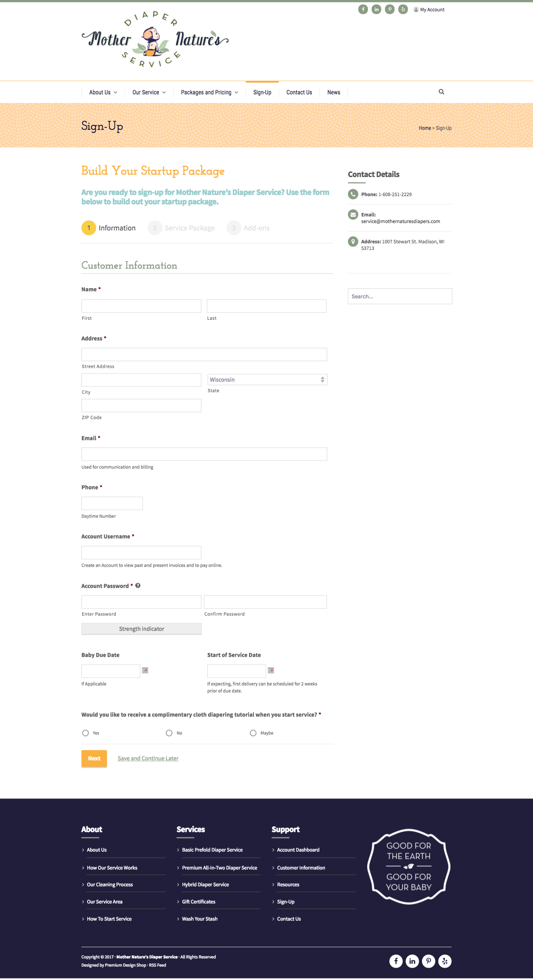
Task: Open the Yelp icon in footer
Action: point(445,961)
